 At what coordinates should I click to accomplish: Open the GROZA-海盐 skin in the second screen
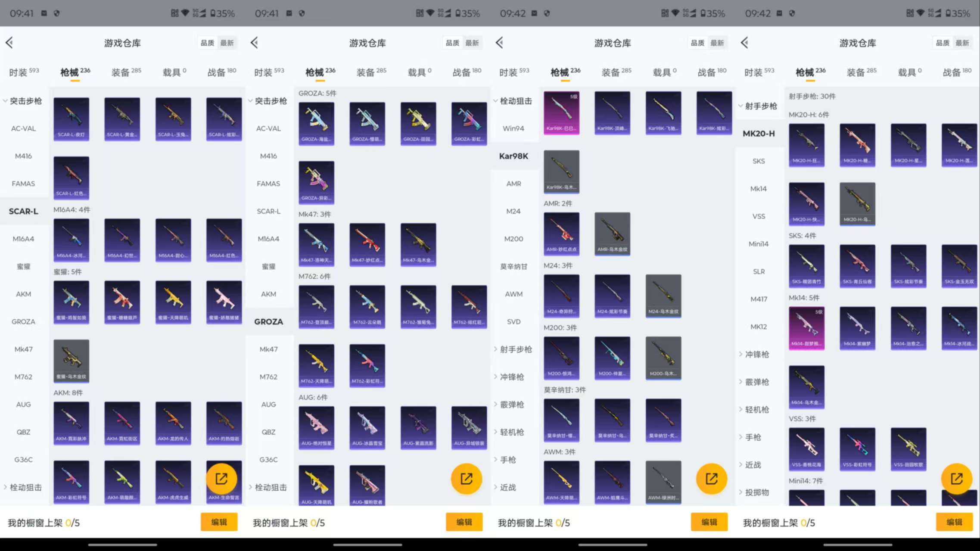[316, 124]
